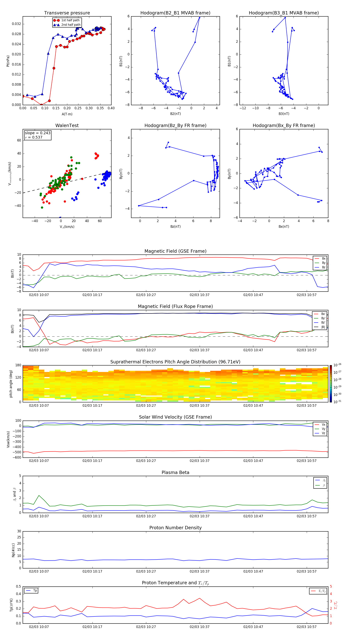
Task: Click the 10^-31 colorbar tick label
Action: pyautogui.click(x=337, y=402)
